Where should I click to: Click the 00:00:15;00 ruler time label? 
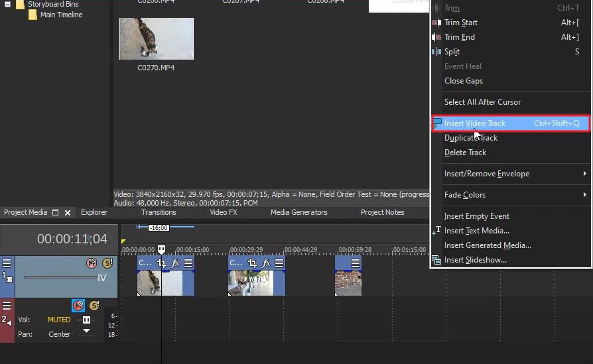[x=192, y=250]
